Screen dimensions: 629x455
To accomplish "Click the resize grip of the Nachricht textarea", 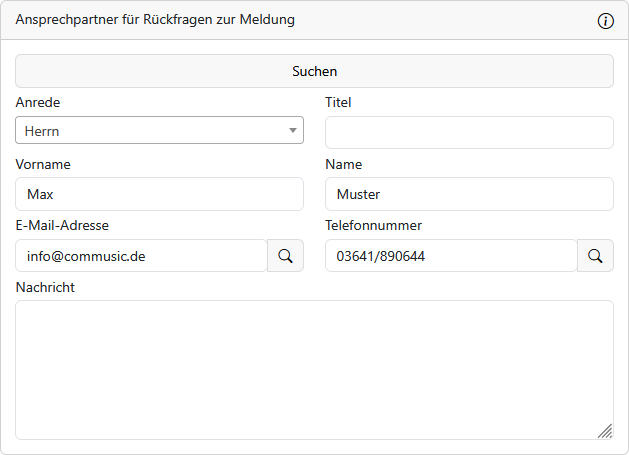I will point(604,430).
